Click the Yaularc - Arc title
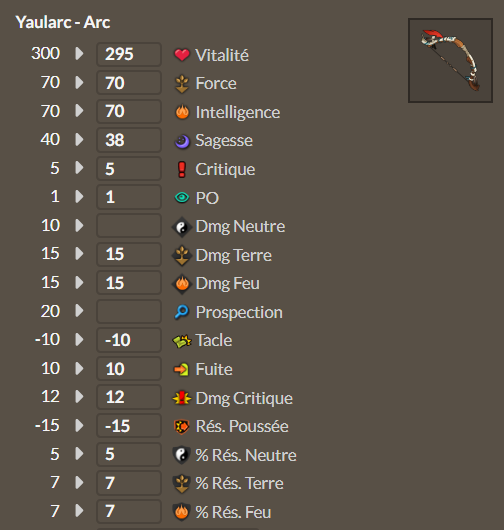 tap(63, 23)
